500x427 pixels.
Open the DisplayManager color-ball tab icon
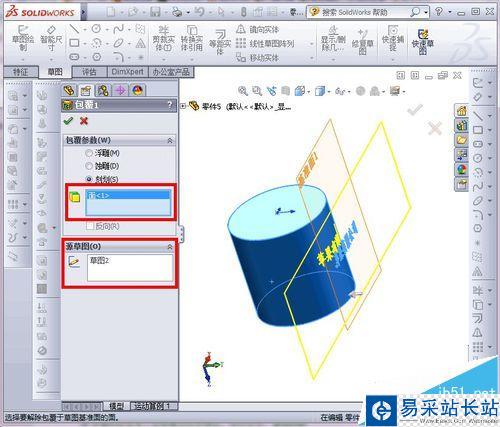[137, 90]
